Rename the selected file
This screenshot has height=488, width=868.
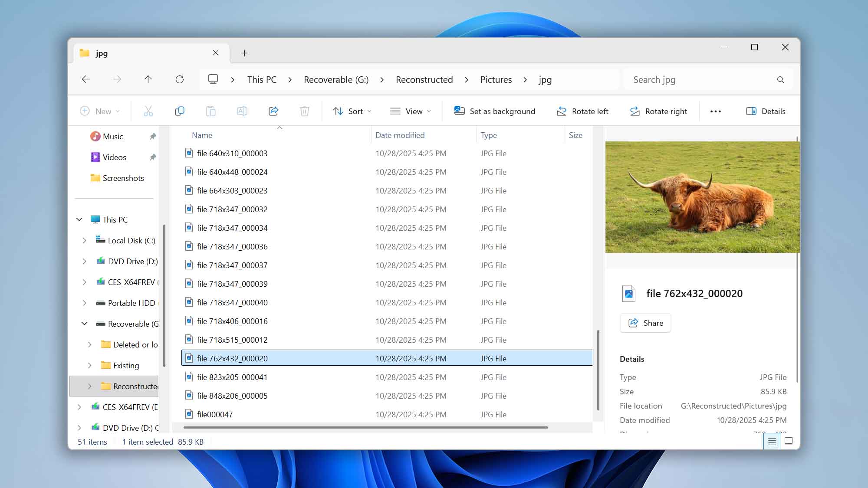(242, 111)
